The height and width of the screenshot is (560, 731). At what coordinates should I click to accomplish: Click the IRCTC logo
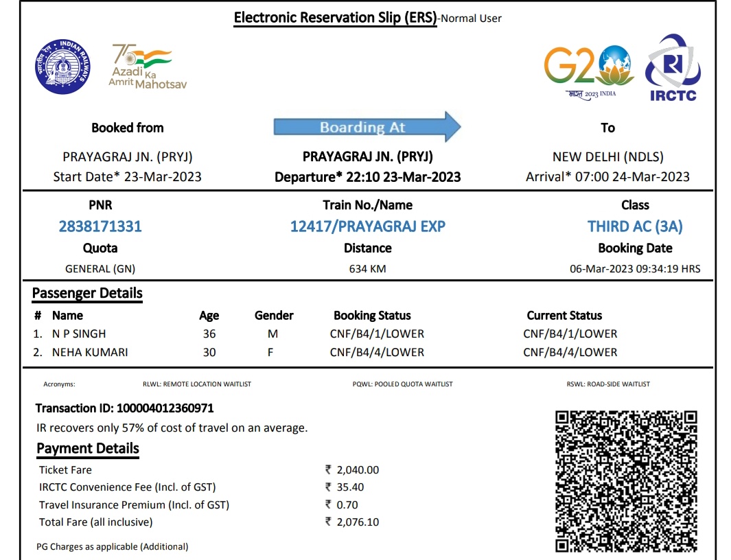pos(673,68)
